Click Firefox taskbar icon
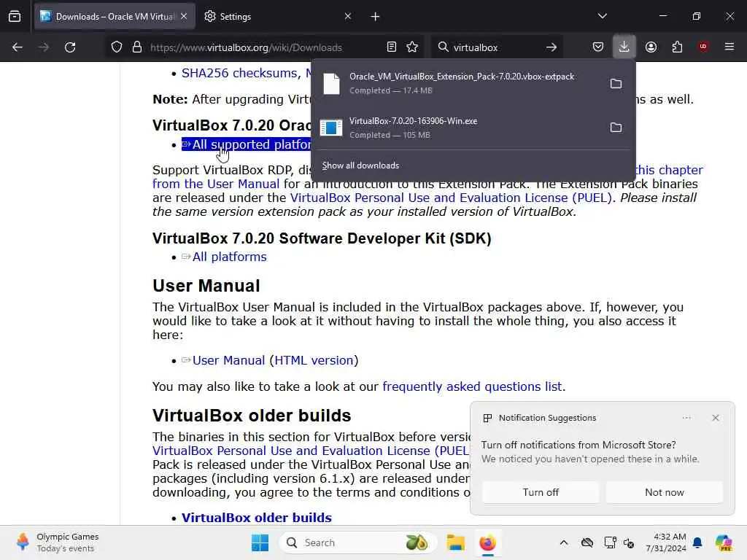The height and width of the screenshot is (560, 747). [487, 542]
